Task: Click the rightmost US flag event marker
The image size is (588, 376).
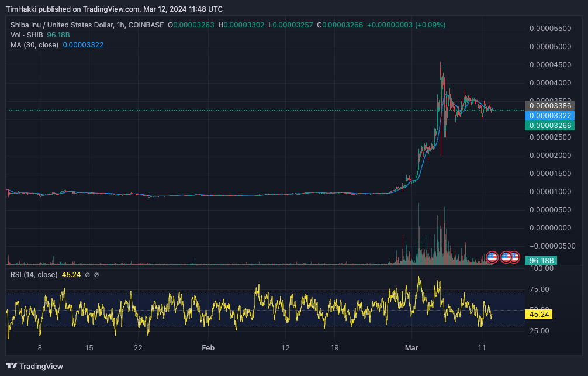Action: (516, 257)
